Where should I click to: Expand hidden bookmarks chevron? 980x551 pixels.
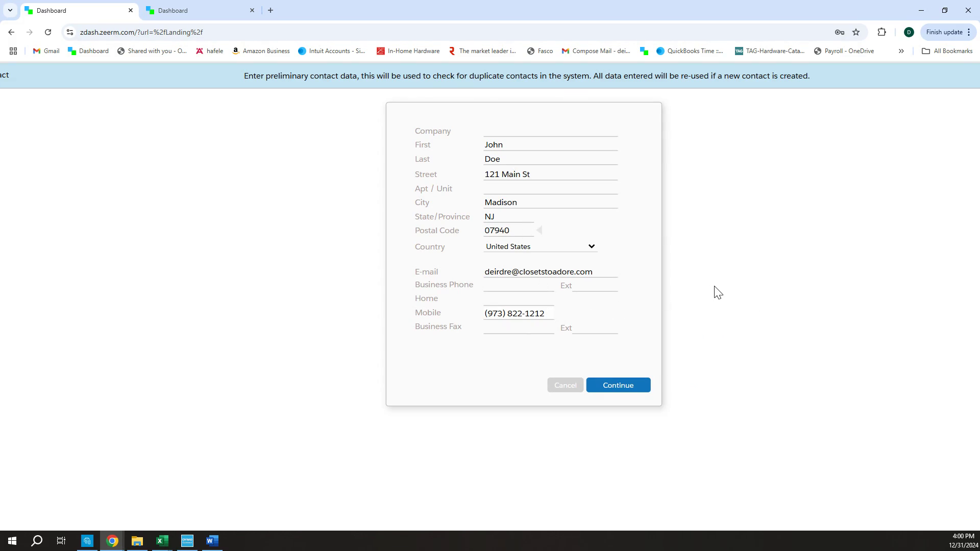coord(901,51)
